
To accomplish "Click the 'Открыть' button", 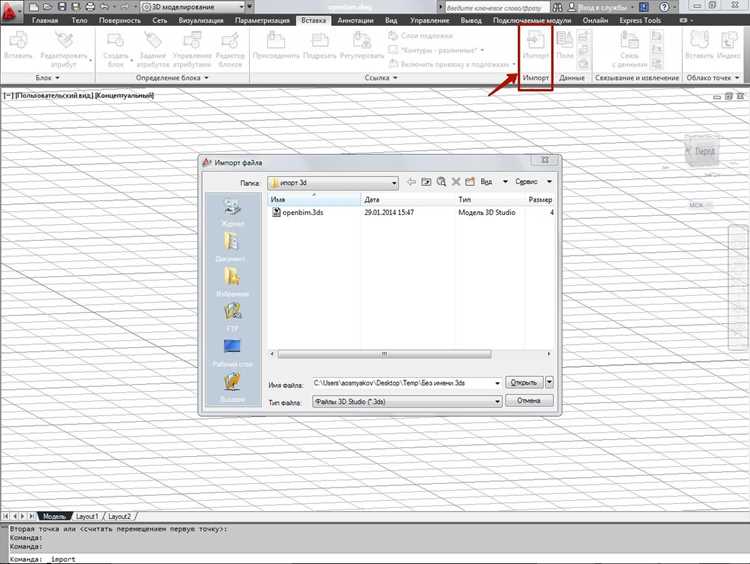I will pyautogui.click(x=524, y=383).
